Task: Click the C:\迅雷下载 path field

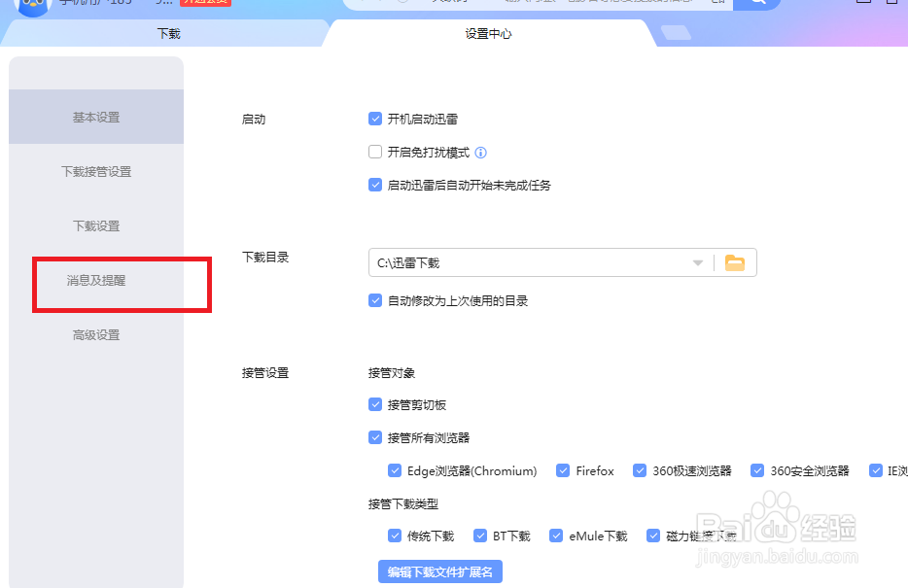Action: pyautogui.click(x=562, y=262)
